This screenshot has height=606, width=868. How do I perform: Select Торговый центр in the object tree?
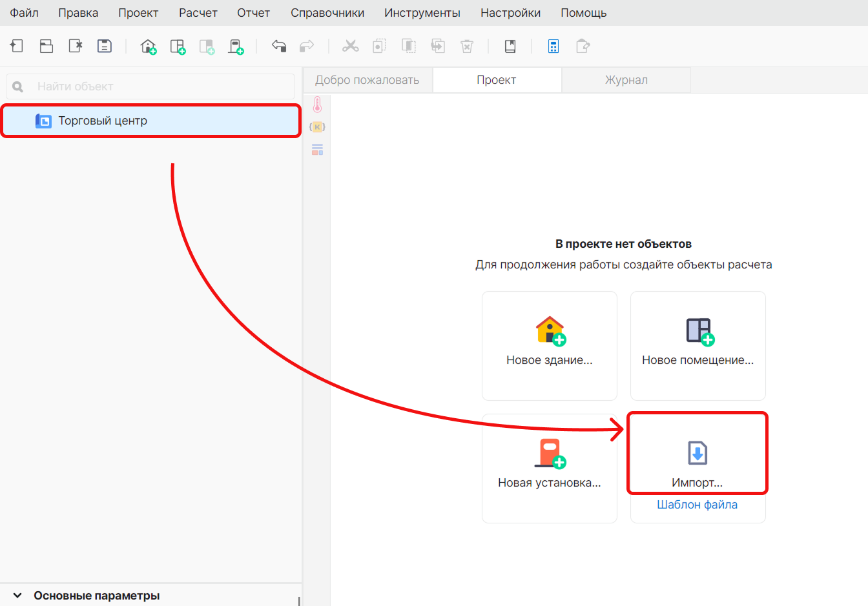coord(151,121)
